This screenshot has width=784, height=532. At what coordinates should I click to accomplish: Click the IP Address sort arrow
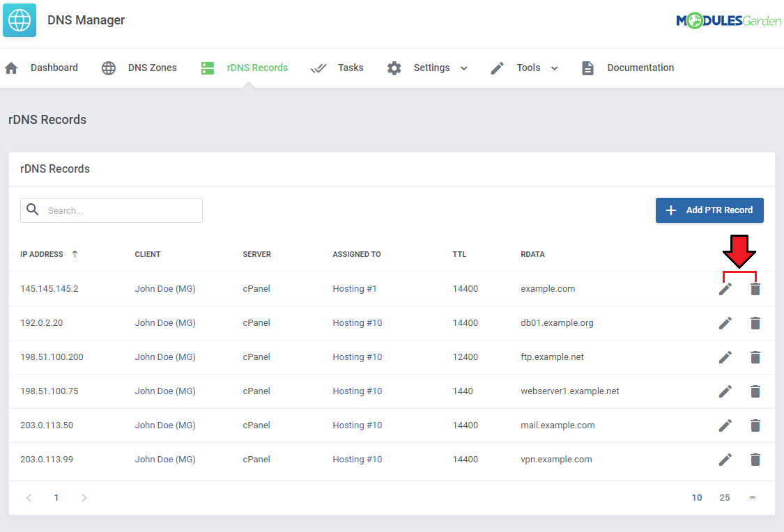click(x=75, y=254)
